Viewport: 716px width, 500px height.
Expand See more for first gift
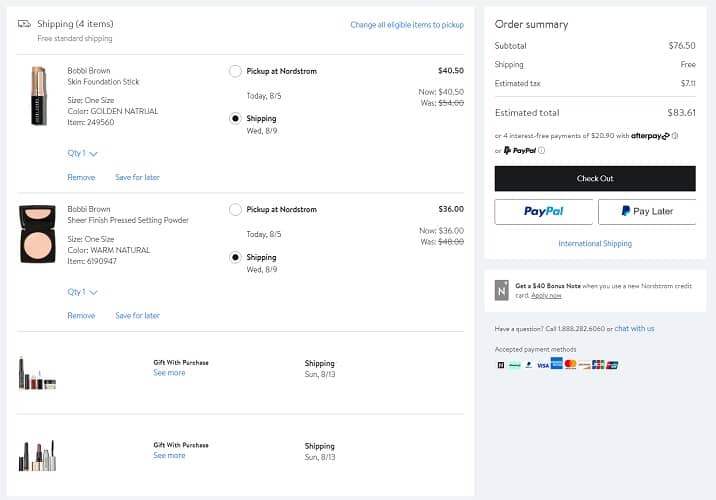(x=169, y=373)
